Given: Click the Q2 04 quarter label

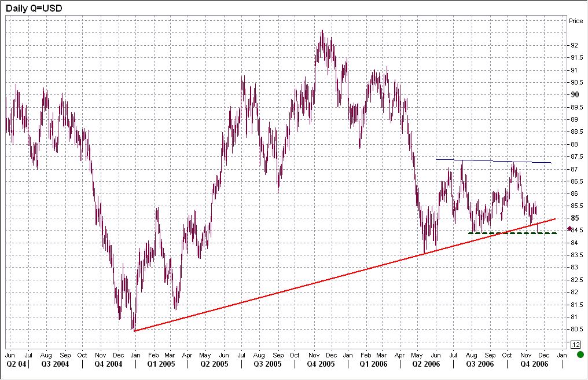Looking at the screenshot, I should coord(16,364).
